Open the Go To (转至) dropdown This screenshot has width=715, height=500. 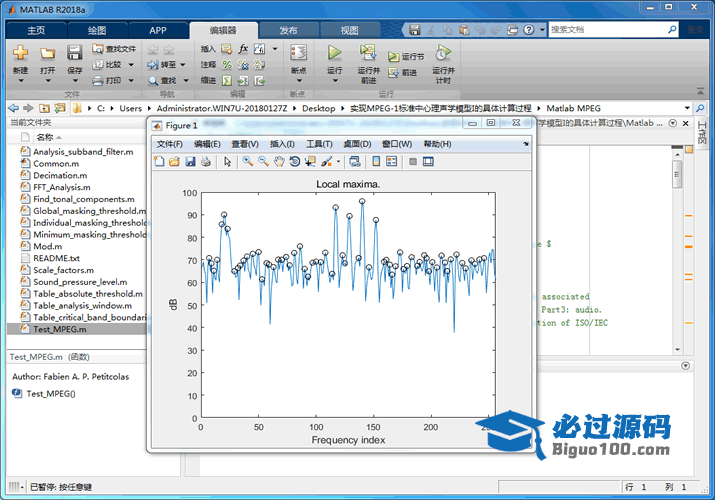click(182, 65)
